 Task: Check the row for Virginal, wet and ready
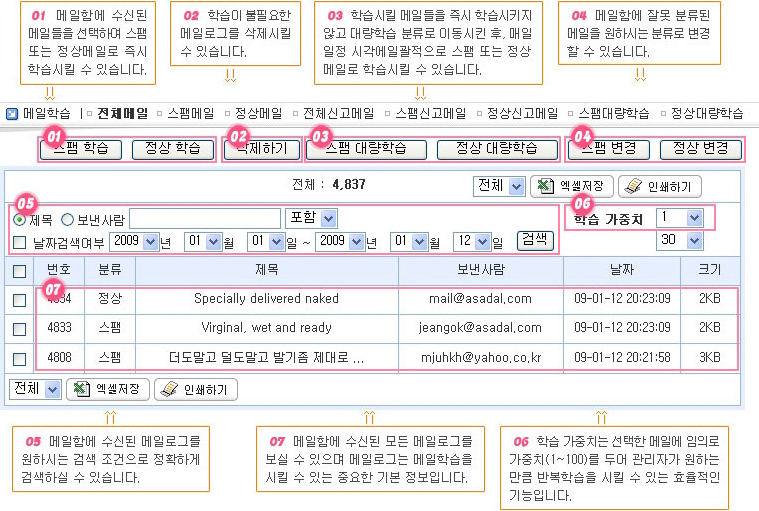pyautogui.click(x=20, y=327)
